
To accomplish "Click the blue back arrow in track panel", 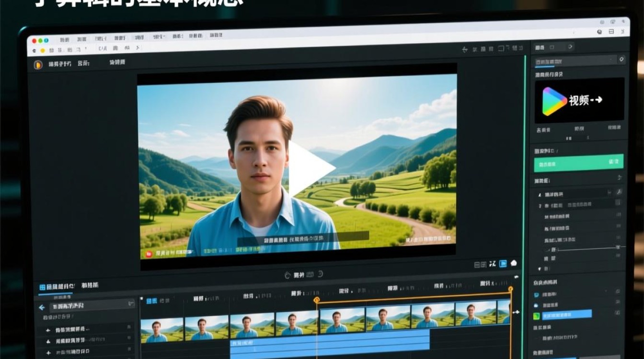I will pos(42,307).
